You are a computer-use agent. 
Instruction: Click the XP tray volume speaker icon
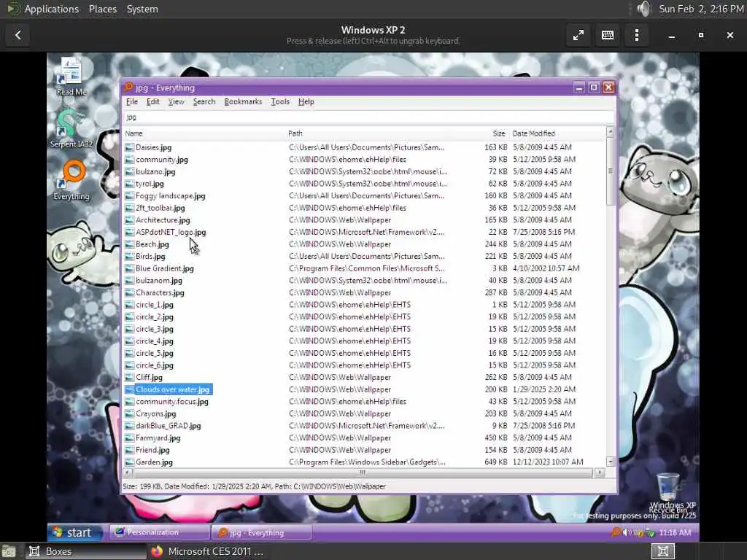coord(627,532)
